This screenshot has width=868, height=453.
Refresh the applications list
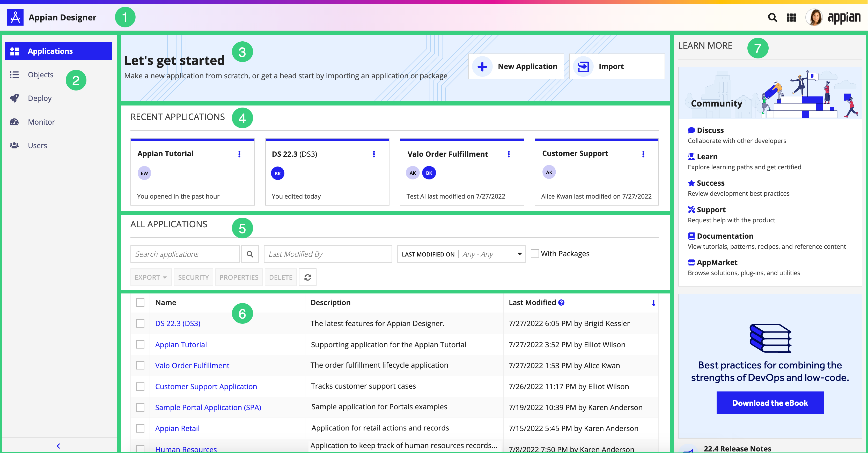pos(307,277)
